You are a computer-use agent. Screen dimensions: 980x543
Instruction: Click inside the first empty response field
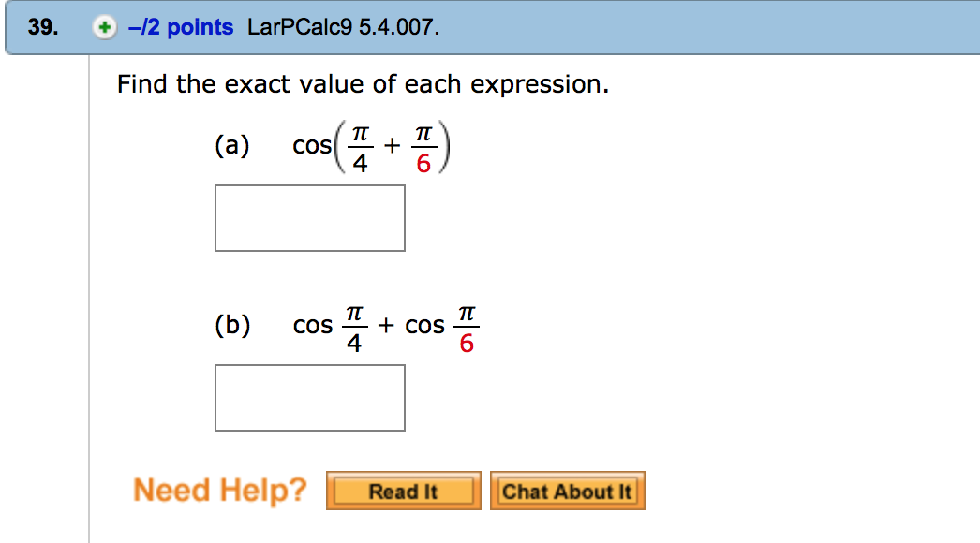coord(309,218)
